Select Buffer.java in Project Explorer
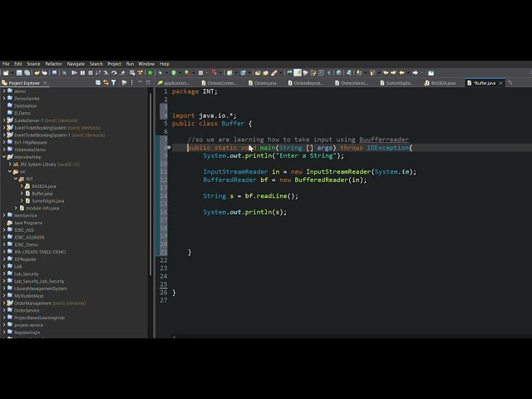The image size is (532, 399). (x=42, y=194)
